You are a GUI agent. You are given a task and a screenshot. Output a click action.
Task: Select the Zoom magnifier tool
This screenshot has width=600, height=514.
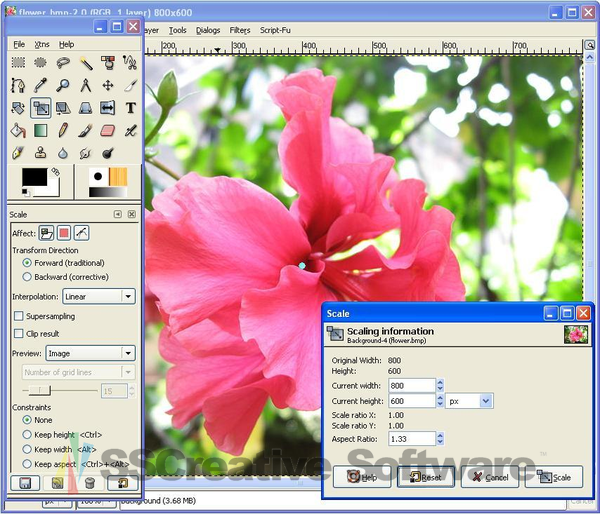pyautogui.click(x=63, y=85)
